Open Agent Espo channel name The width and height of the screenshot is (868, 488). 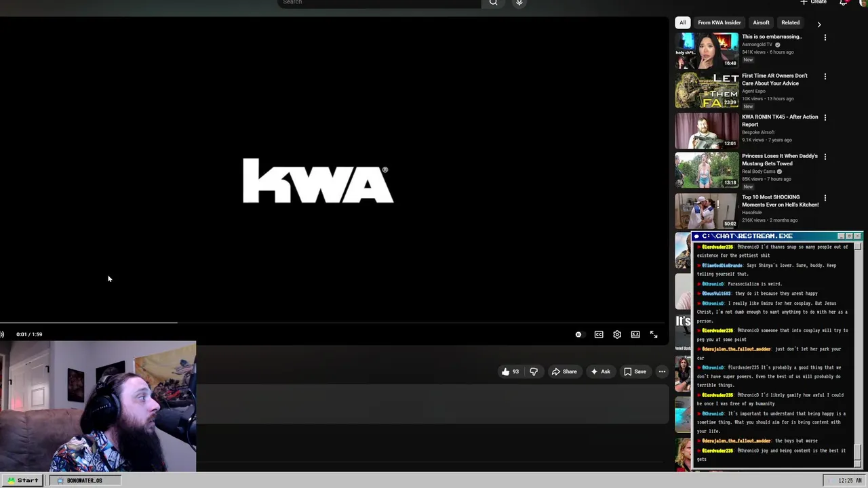pyautogui.click(x=753, y=91)
